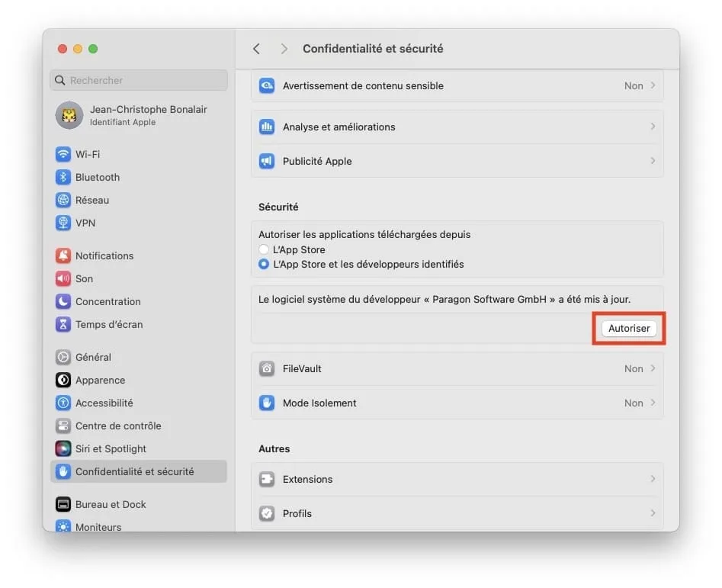722x588 pixels.
Task: Click the Wi-Fi icon in sidebar
Action: click(x=63, y=154)
